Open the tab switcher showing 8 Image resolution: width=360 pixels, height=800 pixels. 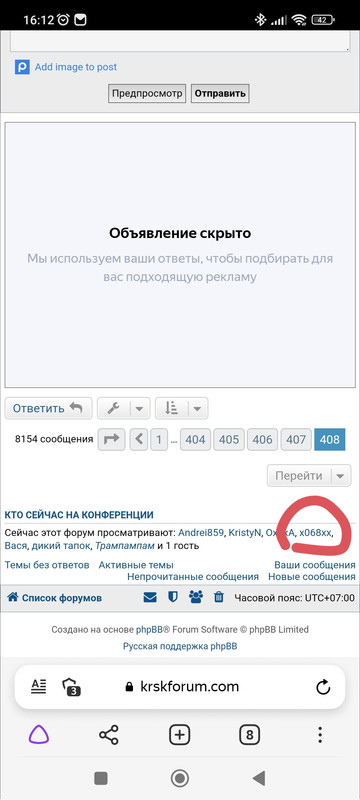pyautogui.click(x=249, y=735)
